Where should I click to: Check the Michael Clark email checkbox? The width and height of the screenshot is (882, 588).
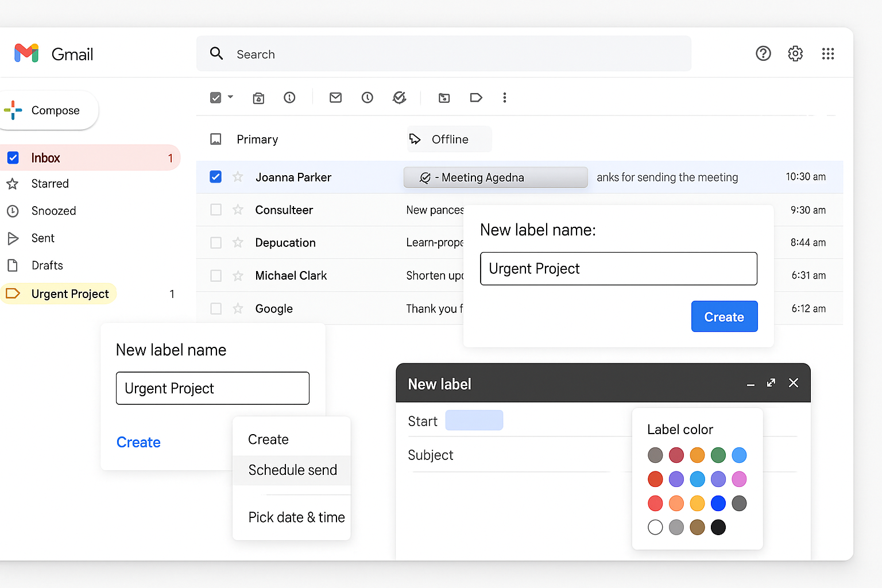tap(216, 276)
